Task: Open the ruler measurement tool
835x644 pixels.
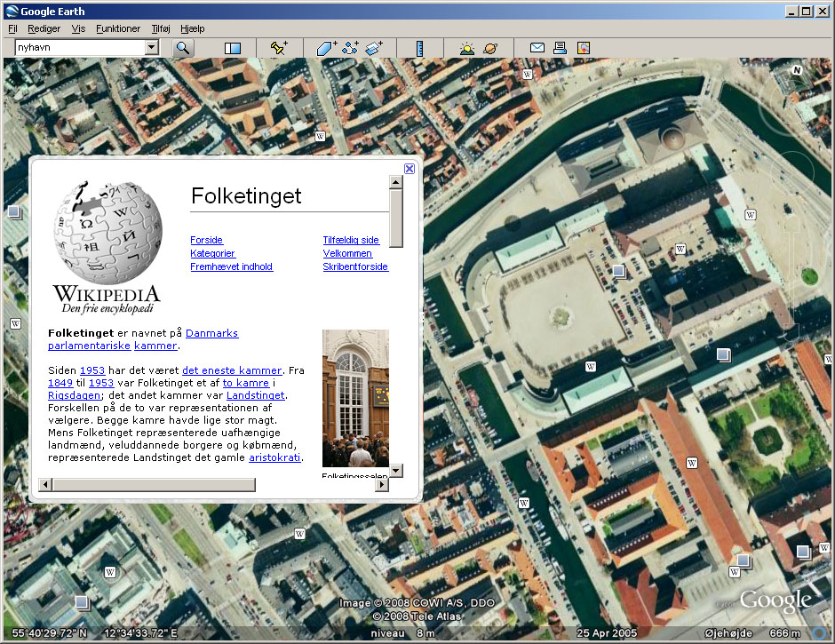Action: click(419, 48)
